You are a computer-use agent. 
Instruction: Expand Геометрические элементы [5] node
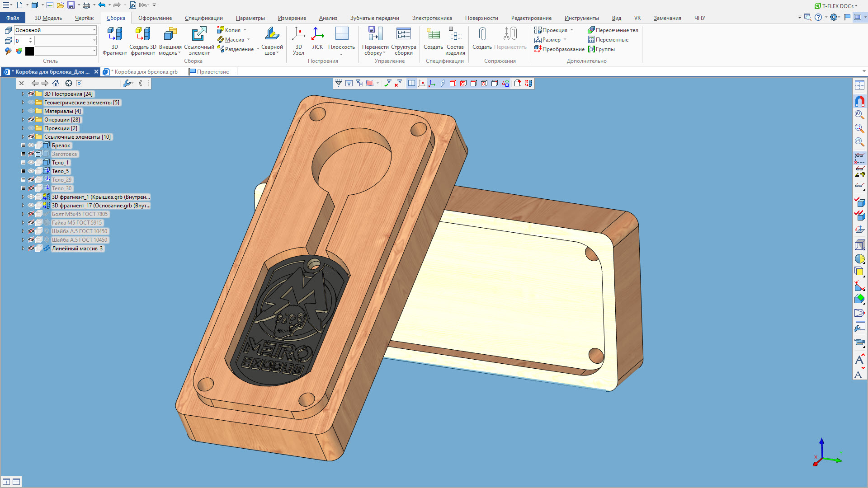click(x=23, y=103)
